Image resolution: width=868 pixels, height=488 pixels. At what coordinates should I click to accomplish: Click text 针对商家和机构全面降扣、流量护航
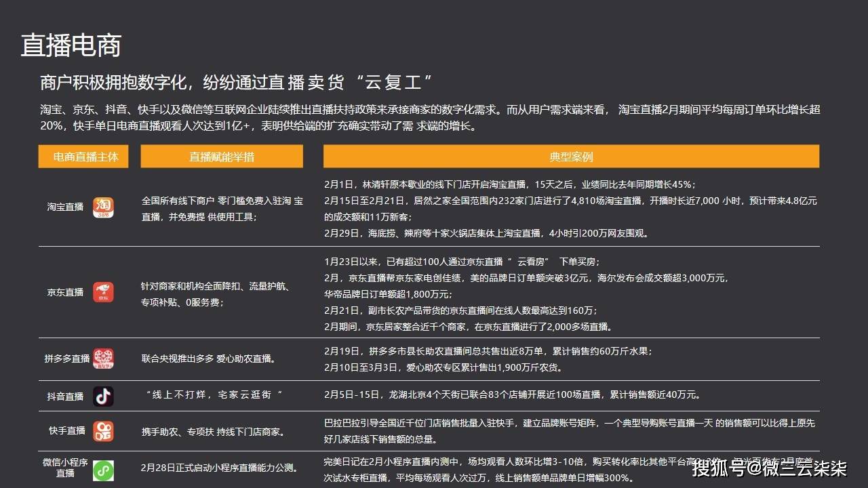[216, 287]
